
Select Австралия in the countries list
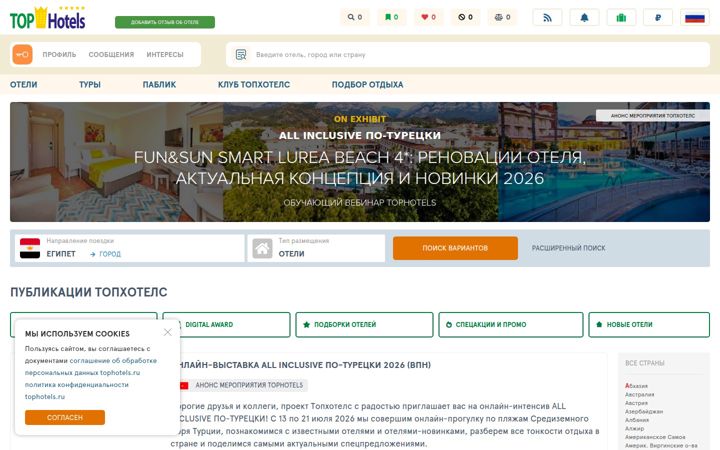coord(640,394)
